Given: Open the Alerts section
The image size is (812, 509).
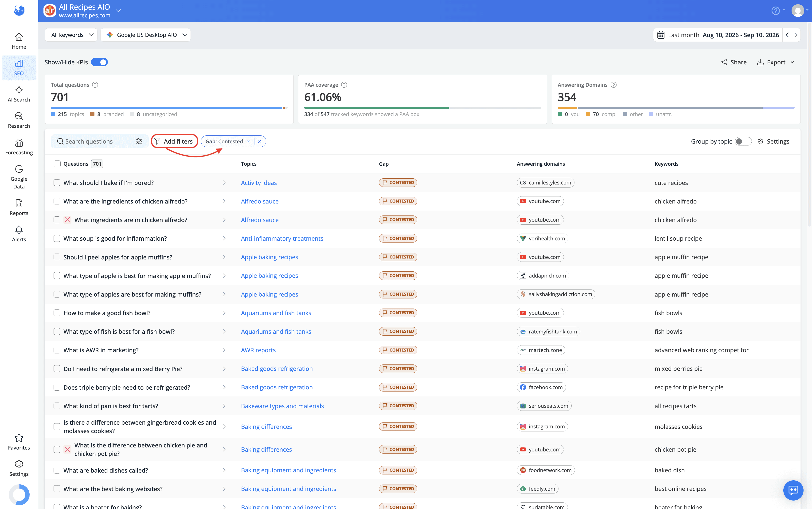Looking at the screenshot, I should tap(19, 234).
